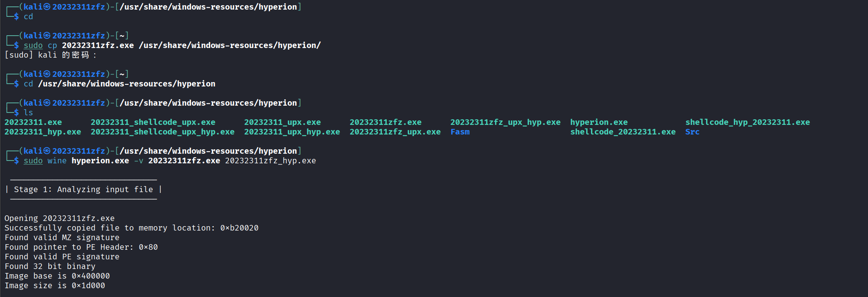Click the underlined sudo in cp command
This screenshot has height=297, width=868.
pyautogui.click(x=33, y=45)
